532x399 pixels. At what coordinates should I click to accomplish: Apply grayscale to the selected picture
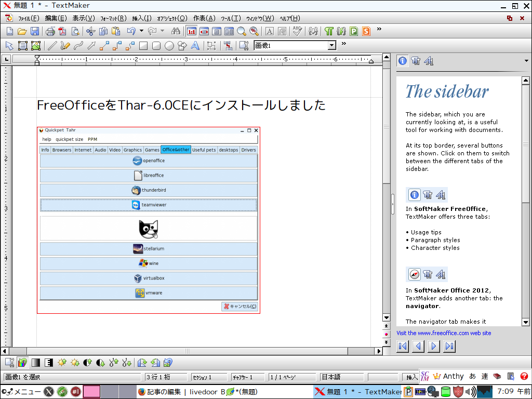36,363
